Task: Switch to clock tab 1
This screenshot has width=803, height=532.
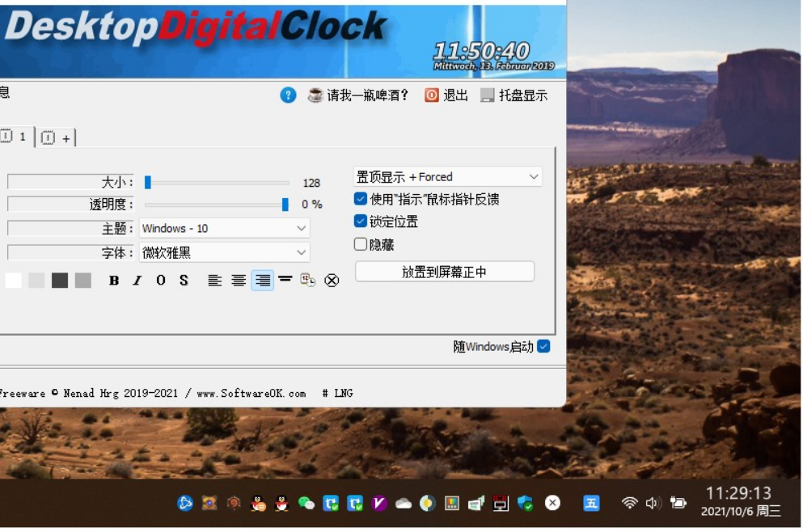Action: click(x=13, y=137)
